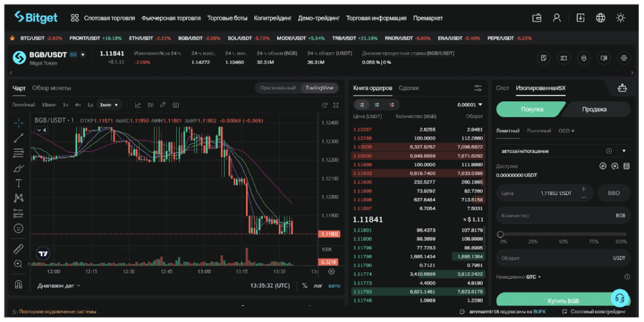Open the 1мин interval dropdown

pos(109,105)
